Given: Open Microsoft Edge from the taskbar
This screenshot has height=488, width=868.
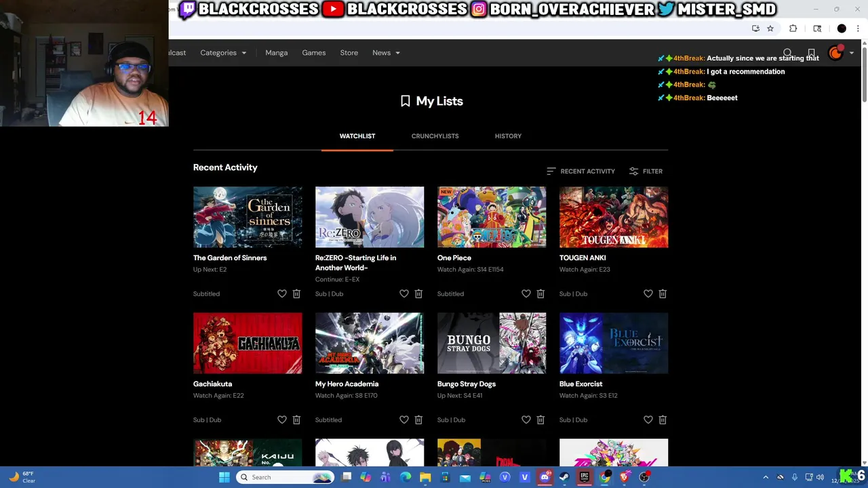Looking at the screenshot, I should click(406, 477).
